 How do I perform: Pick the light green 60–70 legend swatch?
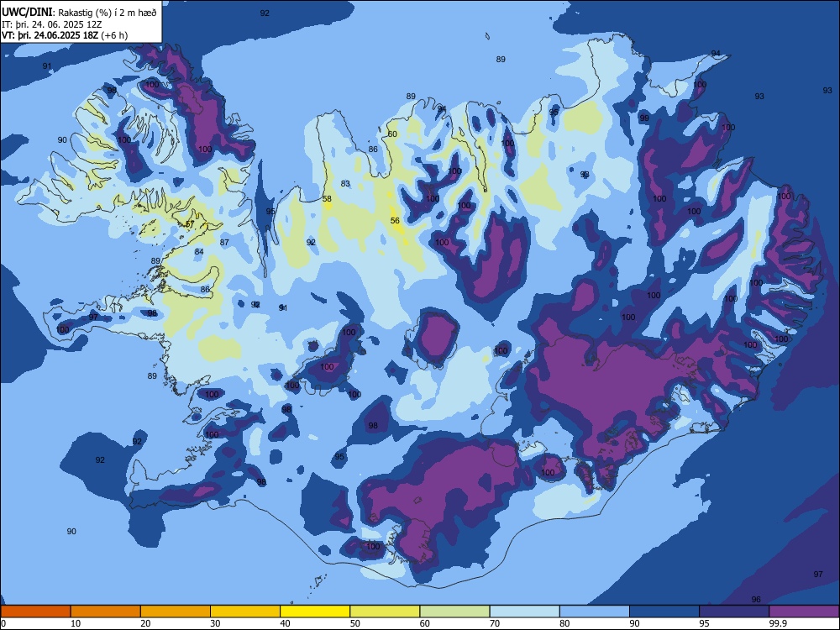(454, 612)
